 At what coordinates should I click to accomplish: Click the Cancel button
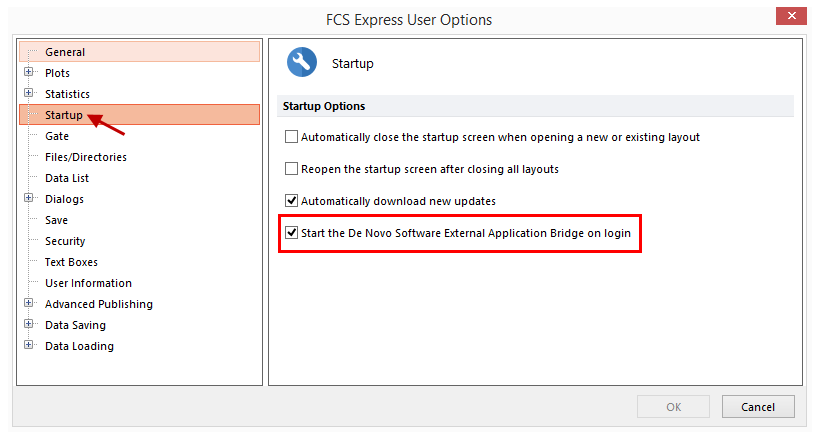(x=757, y=407)
